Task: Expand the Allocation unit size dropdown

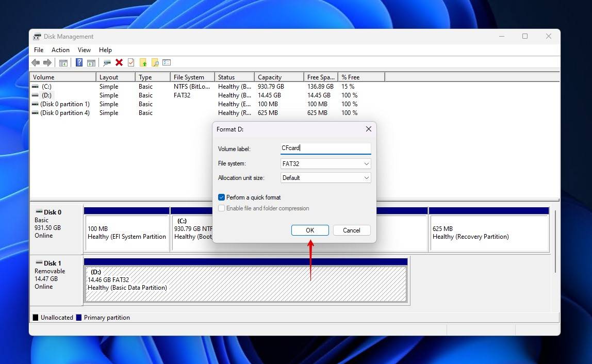Action: click(325, 178)
